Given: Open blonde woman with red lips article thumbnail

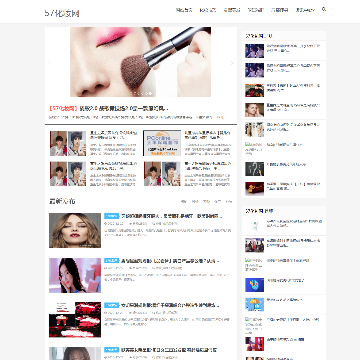Looking at the screenshot, I should pyautogui.click(x=75, y=230).
